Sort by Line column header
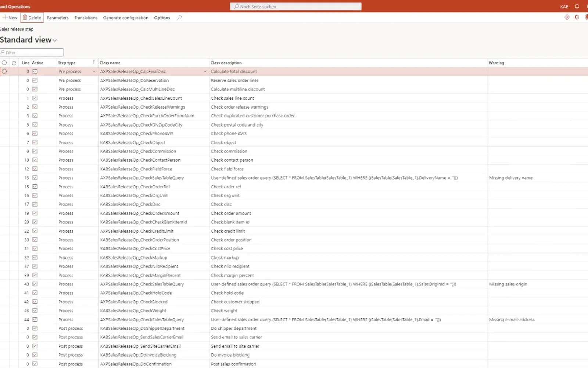 tap(25, 63)
